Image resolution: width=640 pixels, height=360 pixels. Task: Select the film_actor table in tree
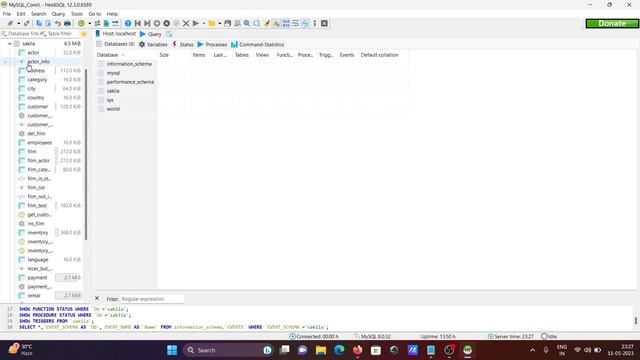(x=38, y=160)
